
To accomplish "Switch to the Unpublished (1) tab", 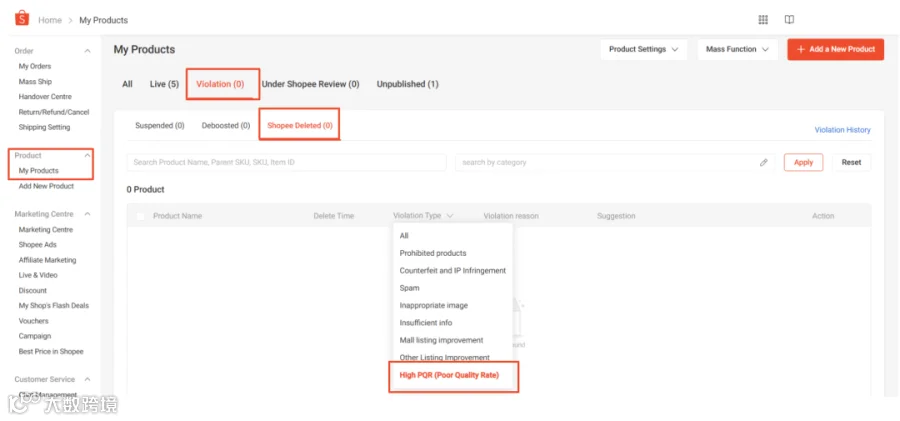I will [x=408, y=84].
